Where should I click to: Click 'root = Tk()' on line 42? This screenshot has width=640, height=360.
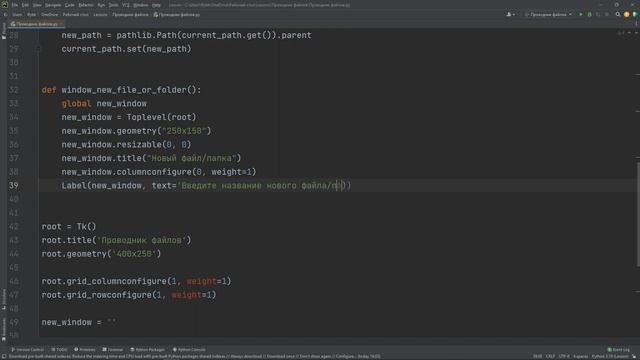[69, 227]
